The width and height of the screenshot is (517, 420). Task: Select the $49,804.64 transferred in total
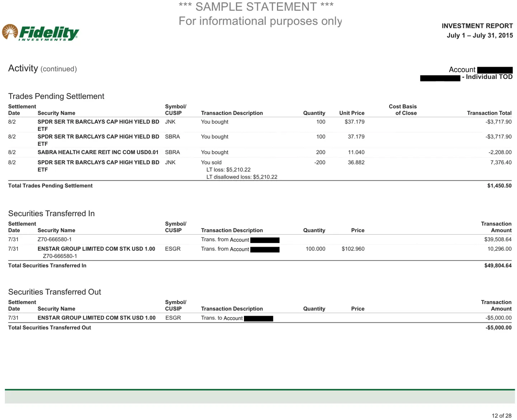point(498,266)
